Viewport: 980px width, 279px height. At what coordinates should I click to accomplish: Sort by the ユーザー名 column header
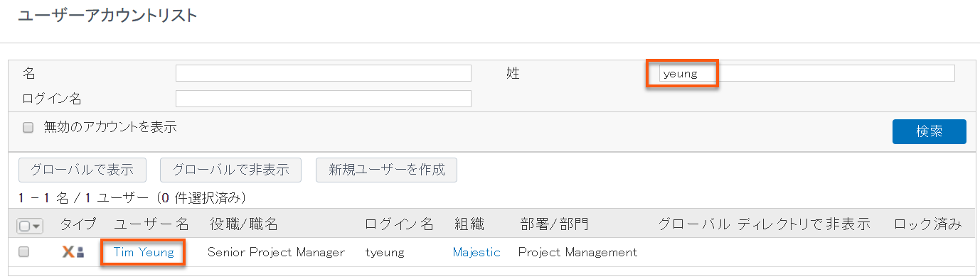151,225
